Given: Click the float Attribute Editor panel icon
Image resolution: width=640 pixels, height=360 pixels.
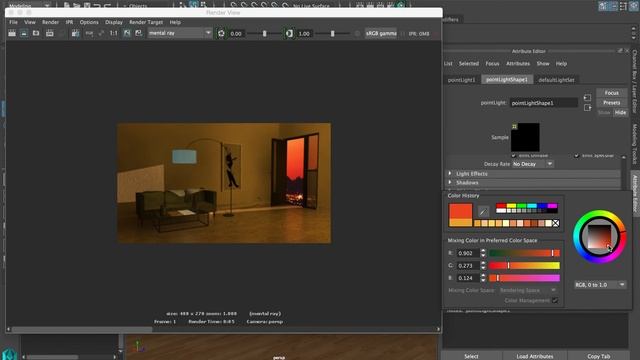Looking at the screenshot, I should coord(620,51).
